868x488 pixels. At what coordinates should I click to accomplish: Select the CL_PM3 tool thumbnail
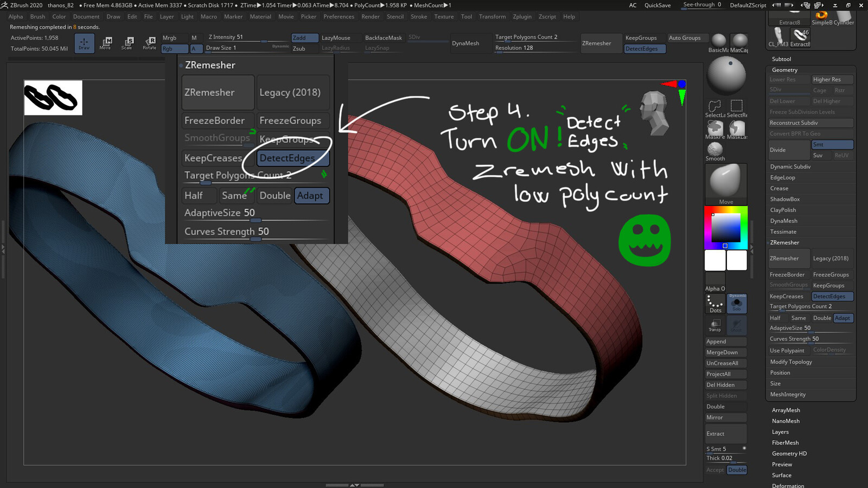coord(778,37)
